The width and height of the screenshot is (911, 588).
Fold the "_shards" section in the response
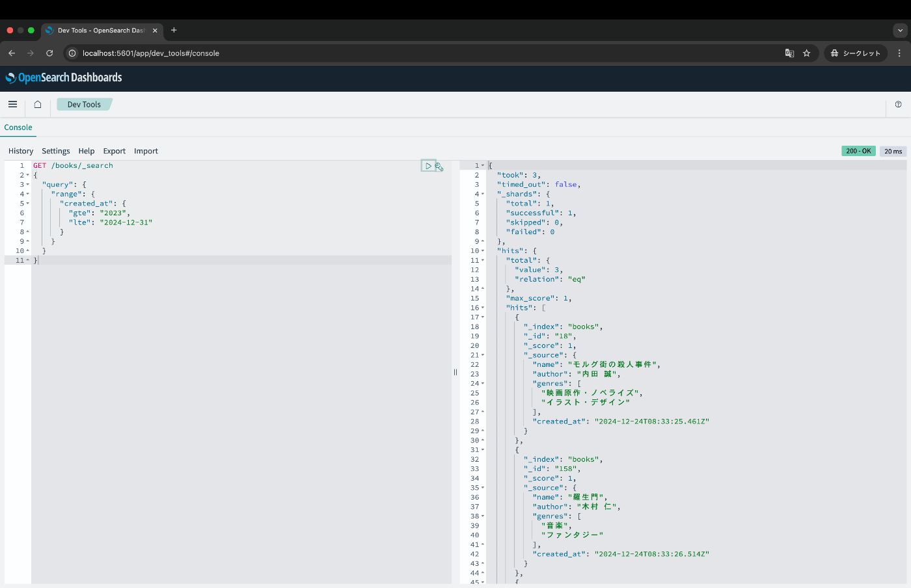(483, 194)
